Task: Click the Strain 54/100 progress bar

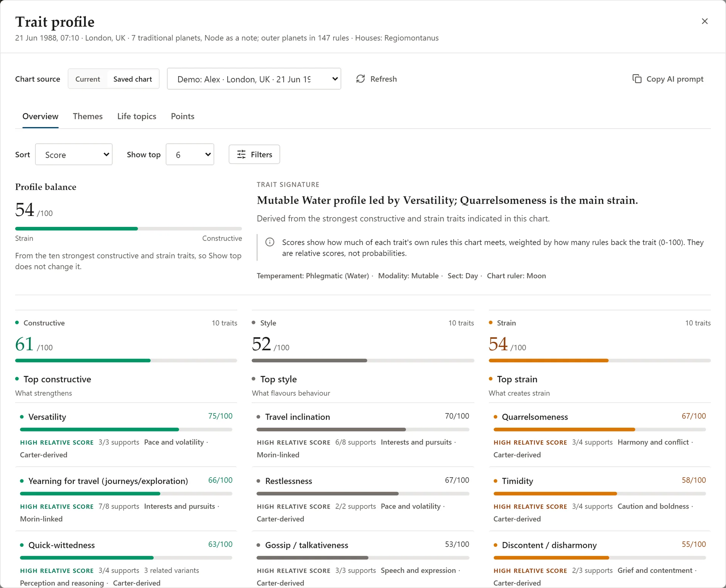Action: (x=600, y=361)
